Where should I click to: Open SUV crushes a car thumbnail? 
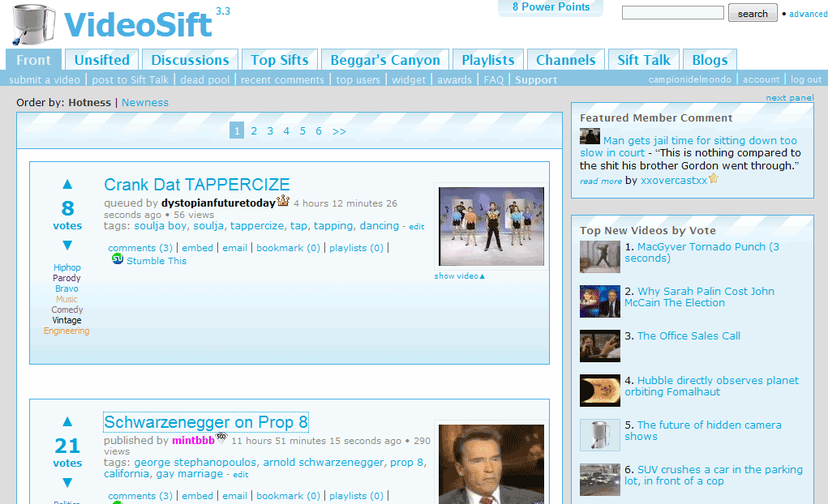pos(600,480)
